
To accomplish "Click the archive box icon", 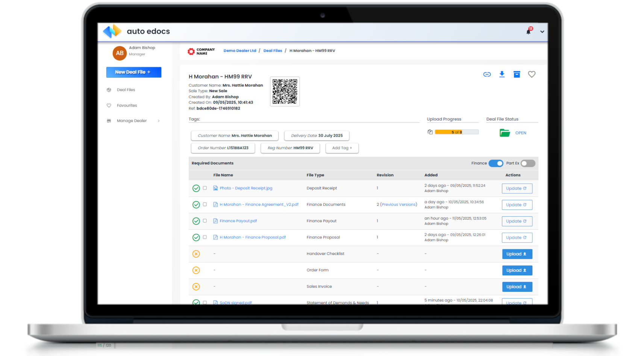I will pos(517,74).
